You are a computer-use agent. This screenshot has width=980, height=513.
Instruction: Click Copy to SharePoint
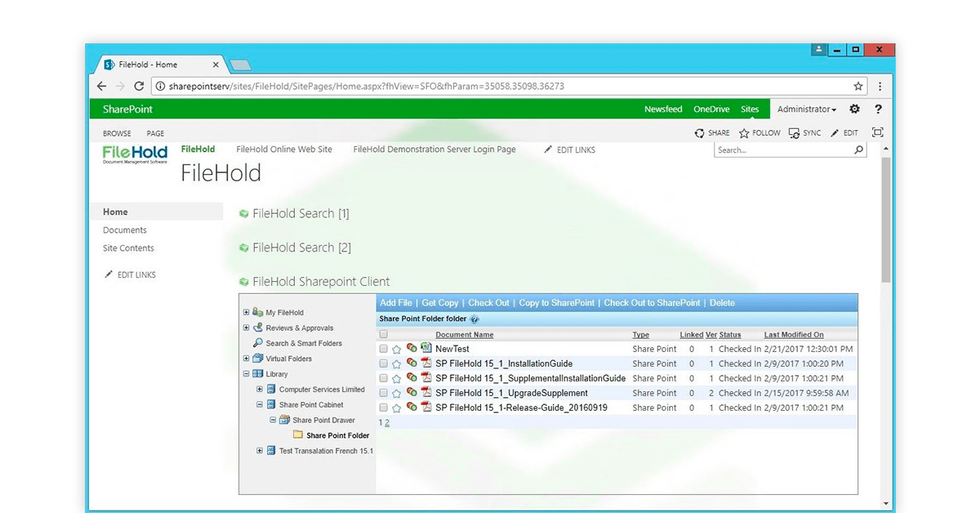(557, 303)
